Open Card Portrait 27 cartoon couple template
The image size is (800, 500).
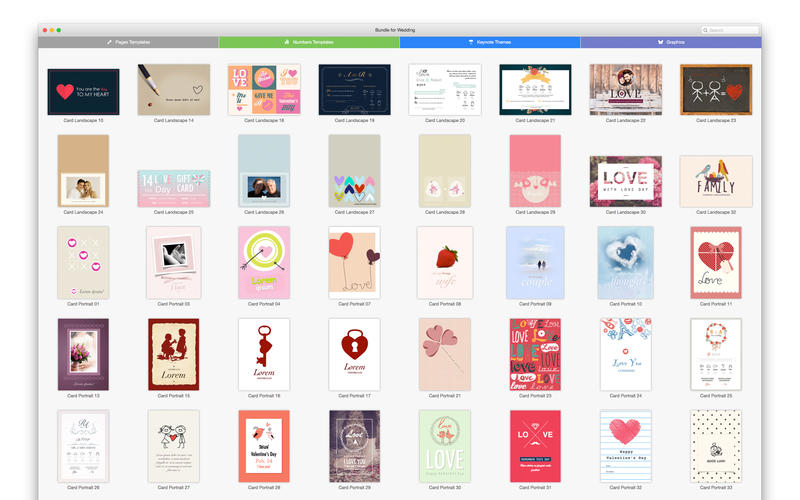173,446
